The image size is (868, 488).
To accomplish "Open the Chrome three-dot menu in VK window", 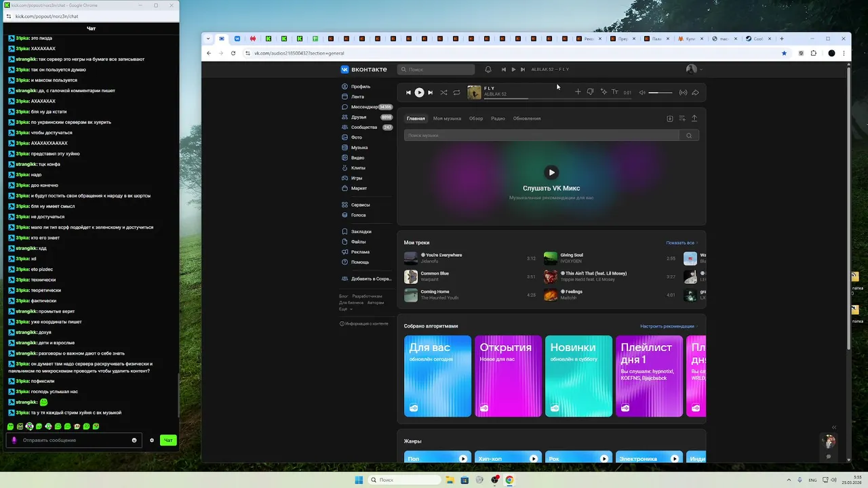I will [x=844, y=53].
